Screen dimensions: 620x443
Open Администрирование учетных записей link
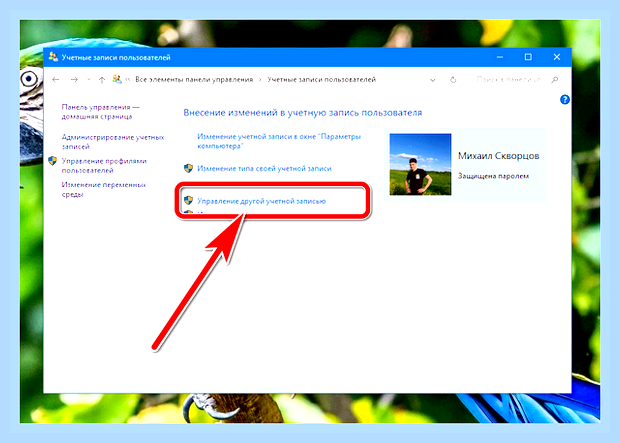113,142
